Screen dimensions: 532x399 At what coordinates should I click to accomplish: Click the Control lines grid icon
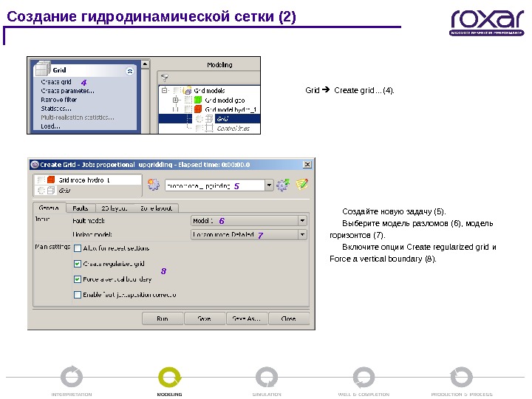tap(209, 128)
